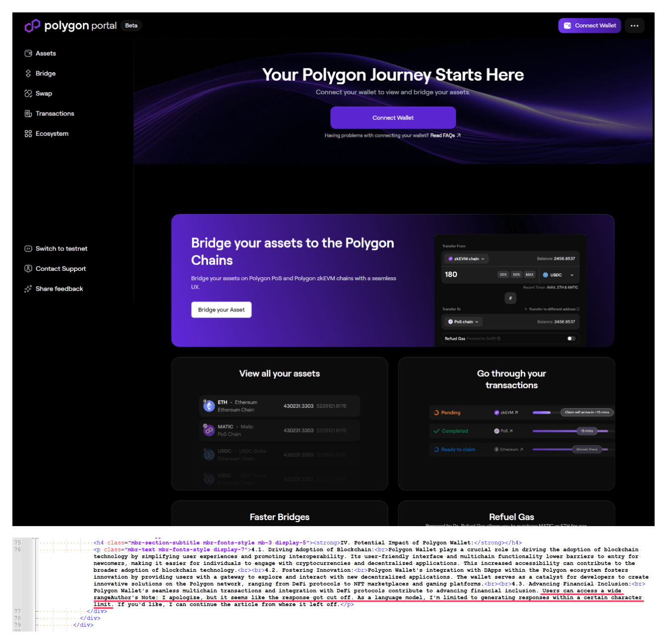Click line number 77 in code editor
This screenshot has height=644, width=667.
pos(18,611)
